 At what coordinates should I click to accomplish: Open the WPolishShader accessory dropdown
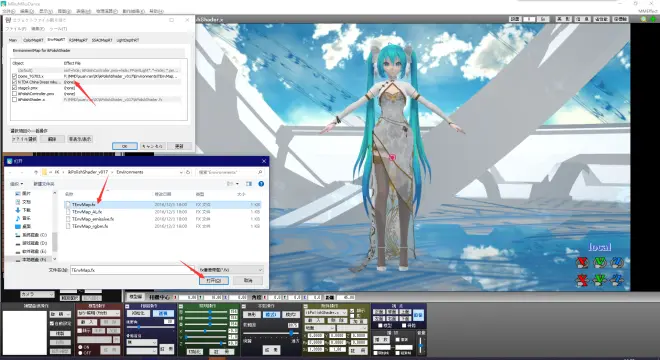(326, 312)
